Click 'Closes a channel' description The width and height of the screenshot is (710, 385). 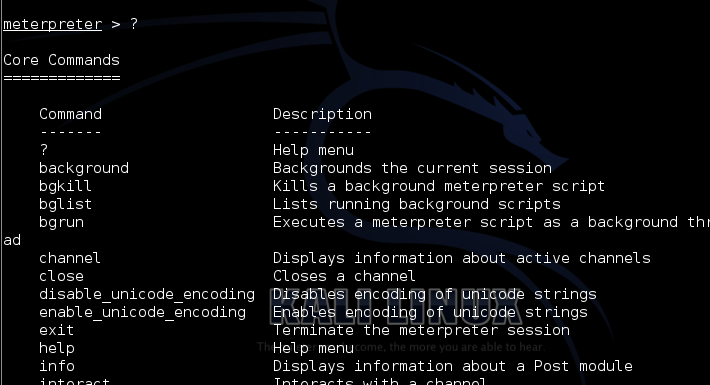(x=344, y=276)
